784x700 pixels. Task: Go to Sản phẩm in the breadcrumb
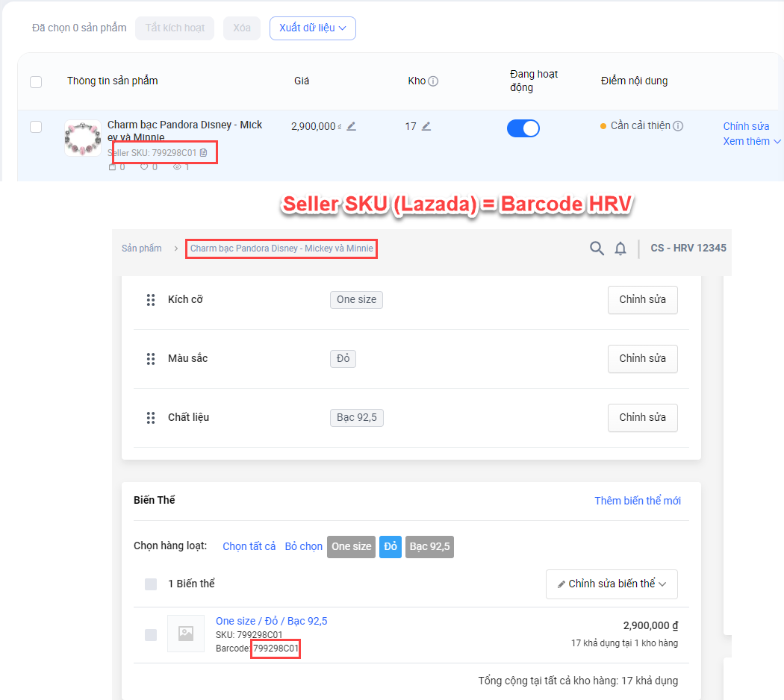click(x=142, y=249)
